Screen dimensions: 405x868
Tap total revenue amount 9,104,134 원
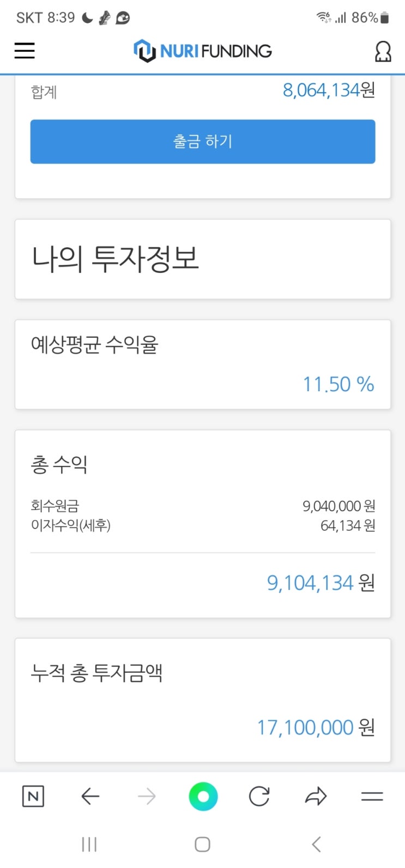tap(321, 583)
